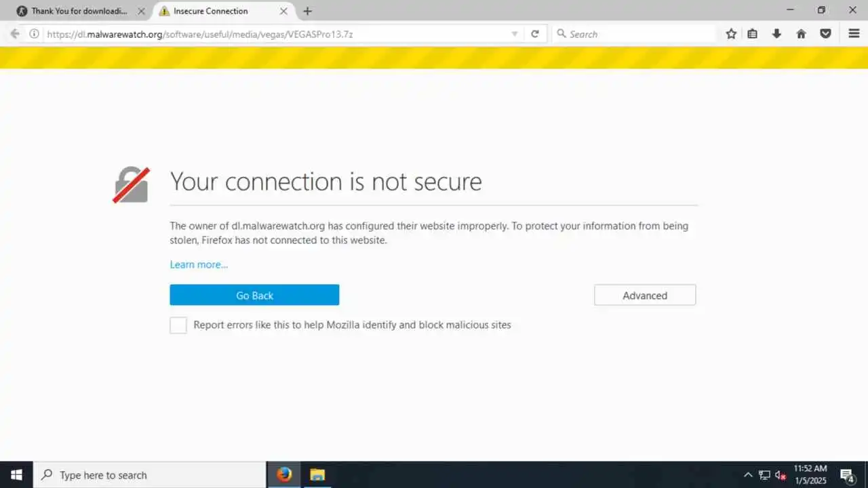This screenshot has width=868, height=488.
Task: Enable reporting errors to Mozilla checkbox
Action: coord(178,325)
